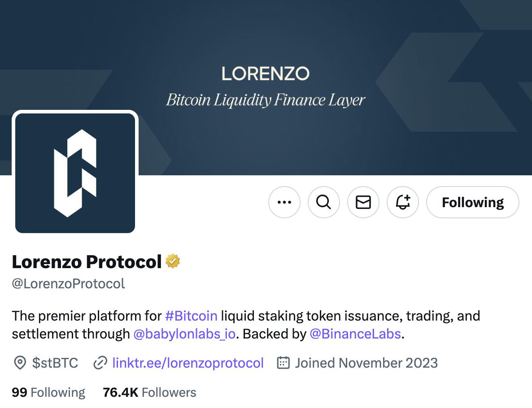Open the #Bitcoin hashtag link

click(x=191, y=316)
